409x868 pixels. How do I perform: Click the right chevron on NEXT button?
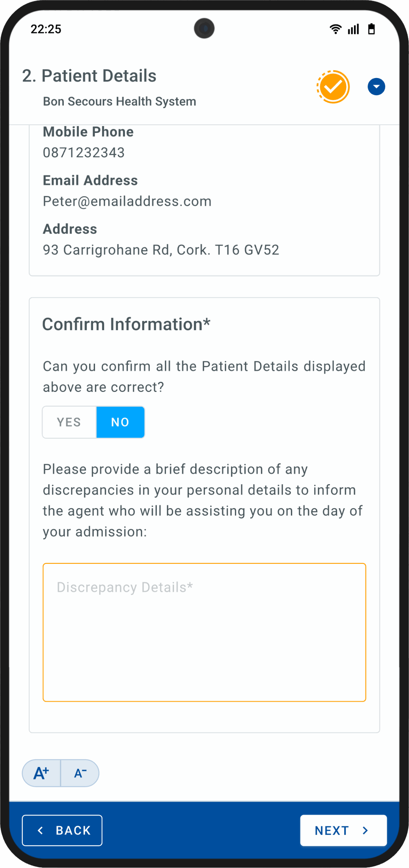(365, 830)
